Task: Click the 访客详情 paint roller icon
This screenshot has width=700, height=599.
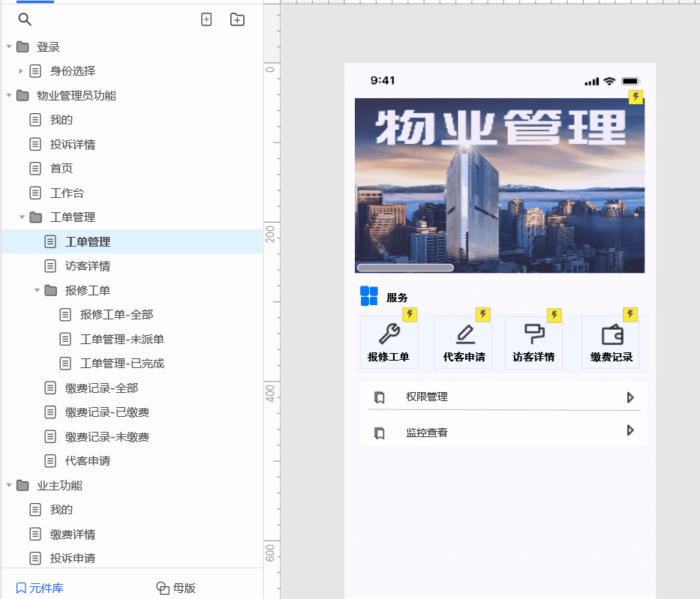Action: (534, 334)
